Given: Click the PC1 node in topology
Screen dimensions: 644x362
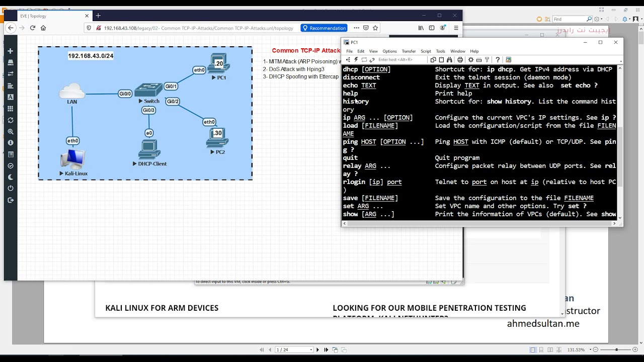Looking at the screenshot, I should click(x=219, y=64).
